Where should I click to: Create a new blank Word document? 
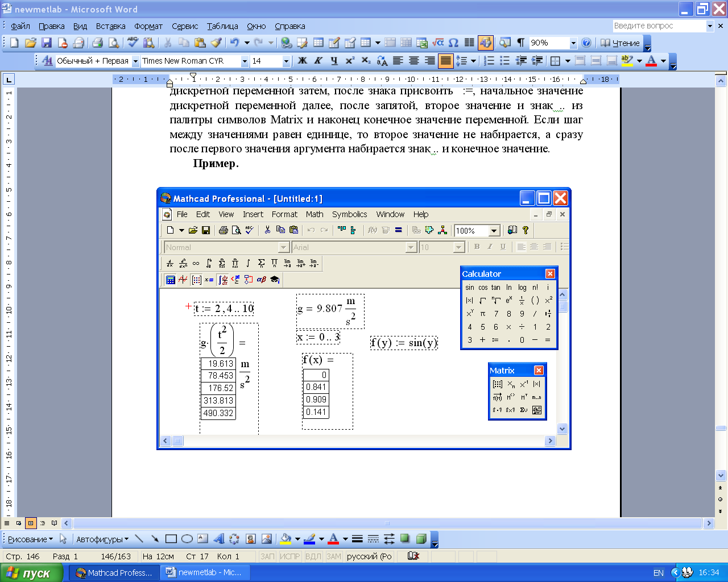coord(15,43)
